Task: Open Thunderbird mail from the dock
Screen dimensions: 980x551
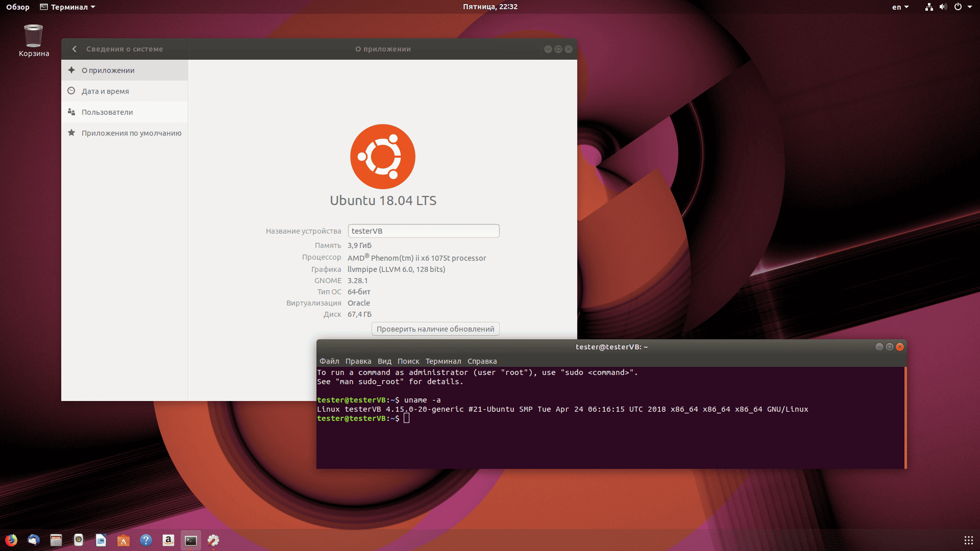Action: coord(34,540)
